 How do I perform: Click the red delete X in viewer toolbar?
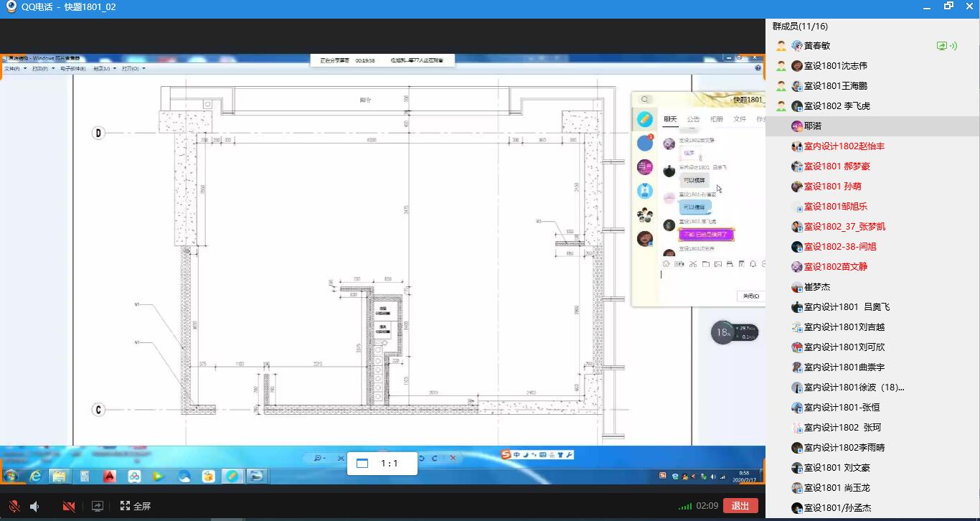tap(453, 458)
